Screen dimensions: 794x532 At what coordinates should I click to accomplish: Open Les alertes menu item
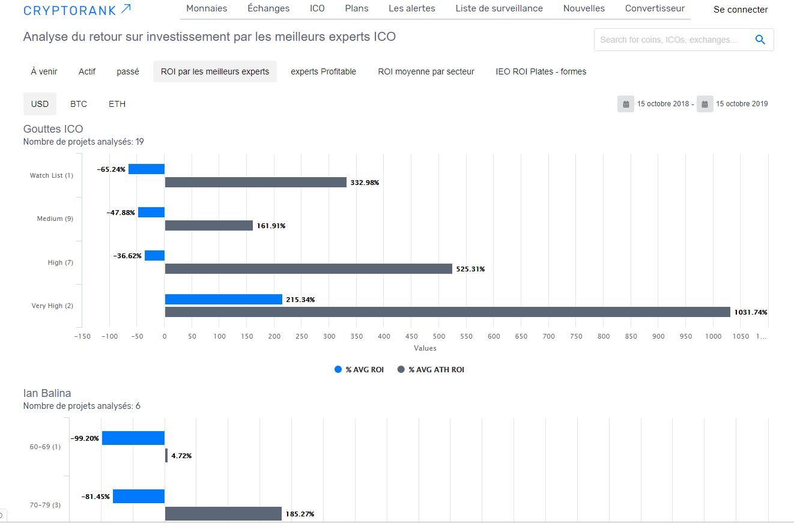[x=412, y=8]
